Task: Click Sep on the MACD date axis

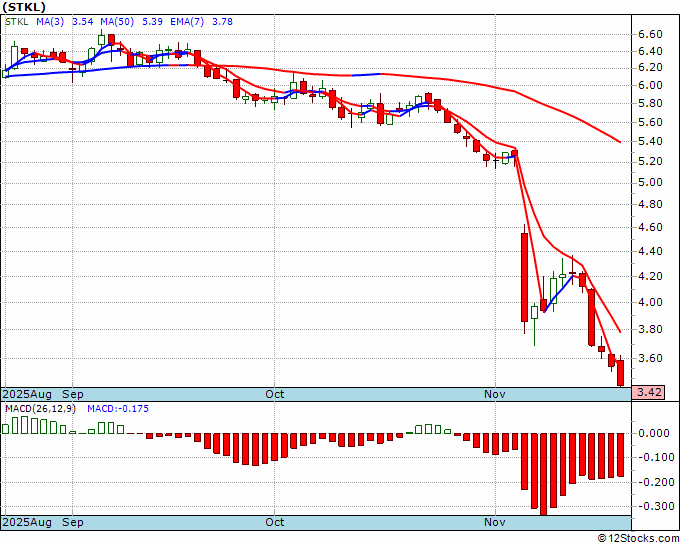Action: 72,522
